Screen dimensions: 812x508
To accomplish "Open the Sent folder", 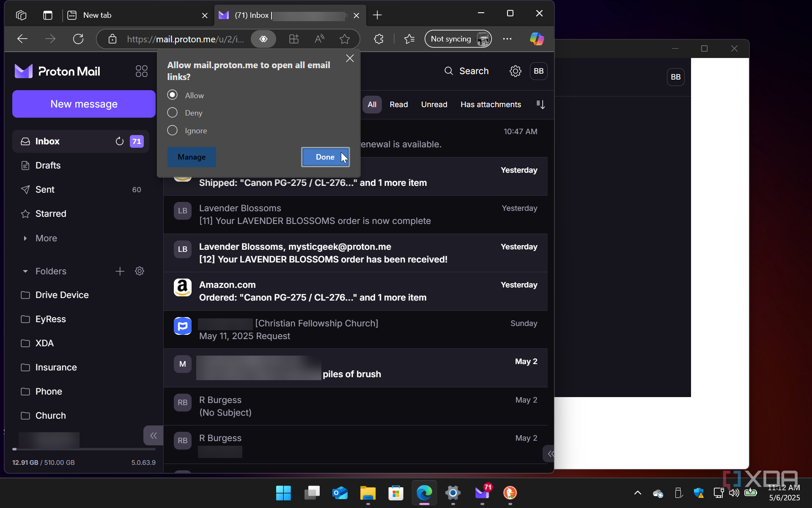I will point(80,190).
